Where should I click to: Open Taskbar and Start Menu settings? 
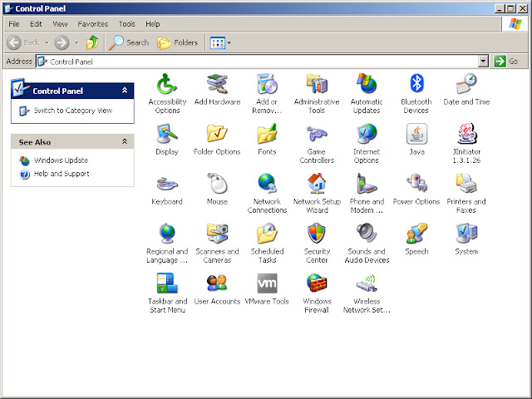point(167,293)
